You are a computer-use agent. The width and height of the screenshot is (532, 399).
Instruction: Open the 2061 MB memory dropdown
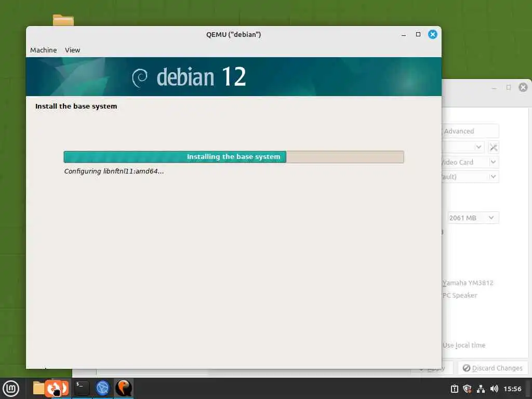pyautogui.click(x=473, y=218)
